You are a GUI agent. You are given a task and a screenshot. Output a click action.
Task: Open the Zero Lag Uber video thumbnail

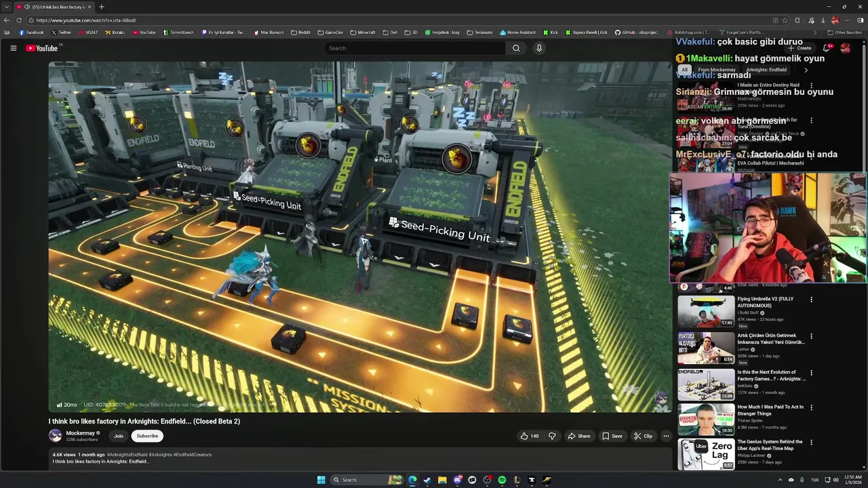pos(706,454)
